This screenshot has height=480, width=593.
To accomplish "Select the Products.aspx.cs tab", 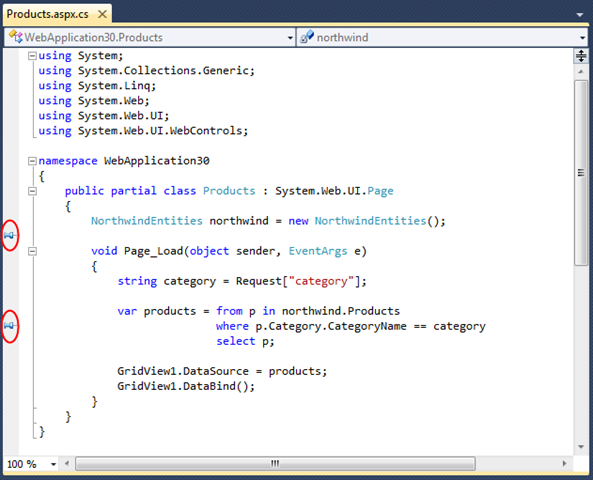I will [48, 14].
